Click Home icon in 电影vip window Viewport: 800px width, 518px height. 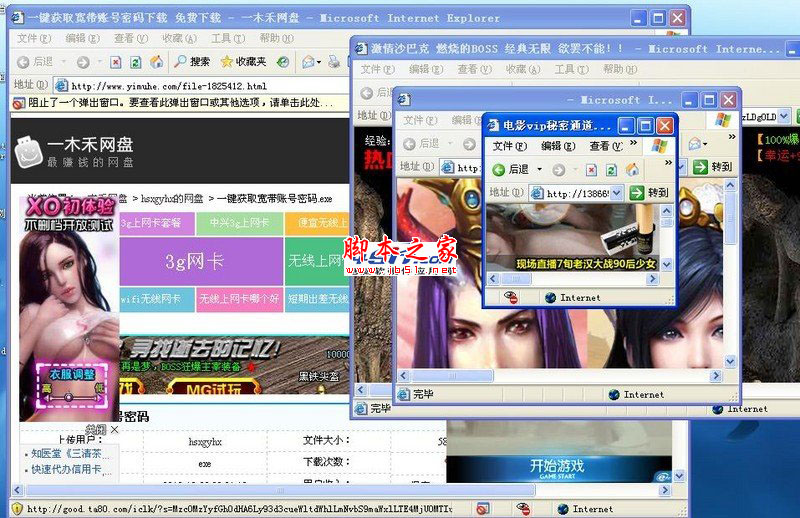632,169
